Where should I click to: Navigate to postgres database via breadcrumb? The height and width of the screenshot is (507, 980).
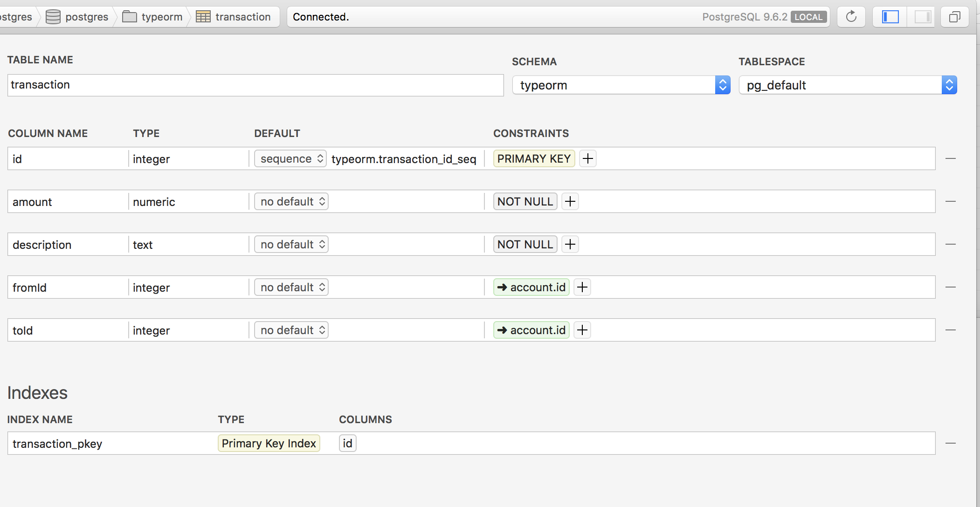(x=86, y=16)
